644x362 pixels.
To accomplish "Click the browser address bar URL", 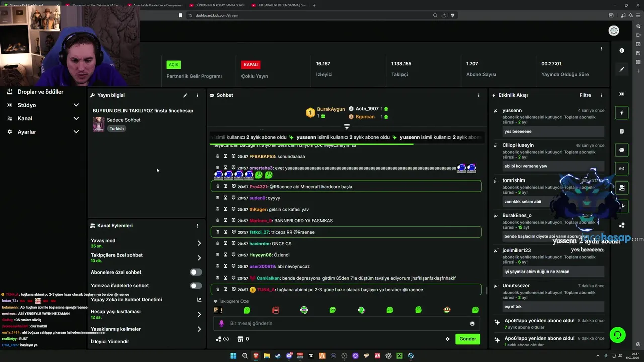I will pos(217,15).
